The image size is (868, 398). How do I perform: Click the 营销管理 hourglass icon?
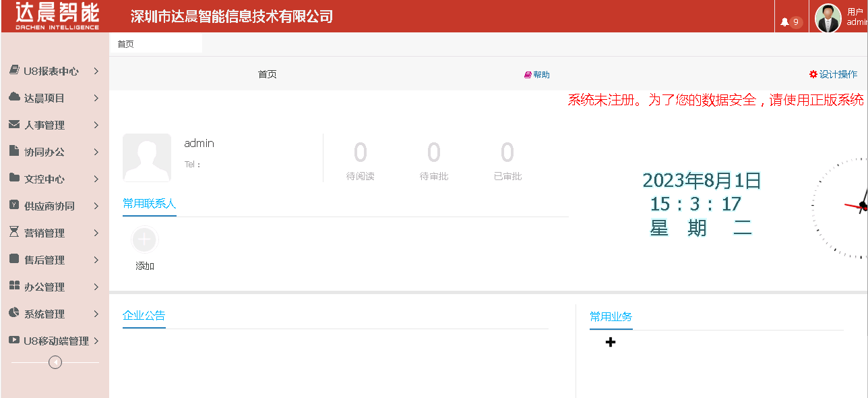point(14,232)
